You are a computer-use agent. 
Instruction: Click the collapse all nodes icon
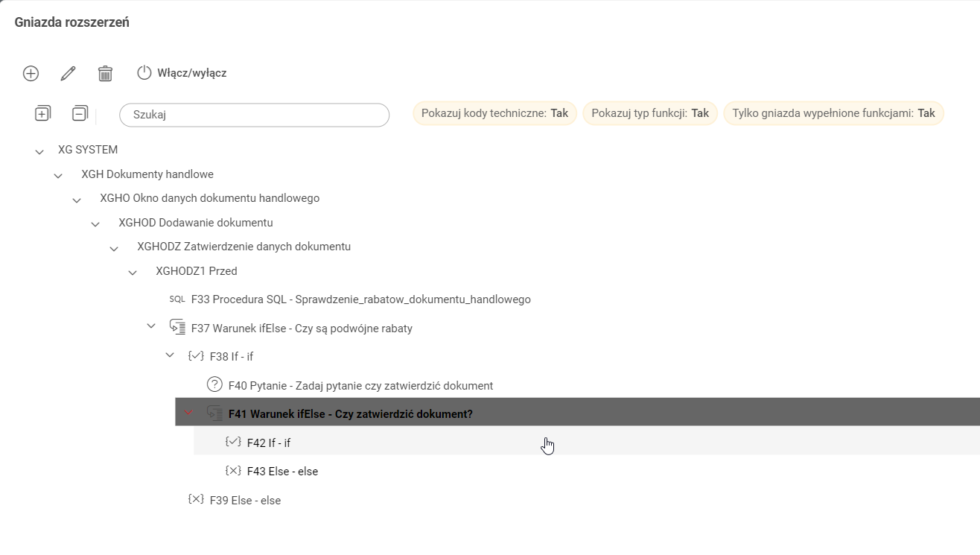pos(80,114)
